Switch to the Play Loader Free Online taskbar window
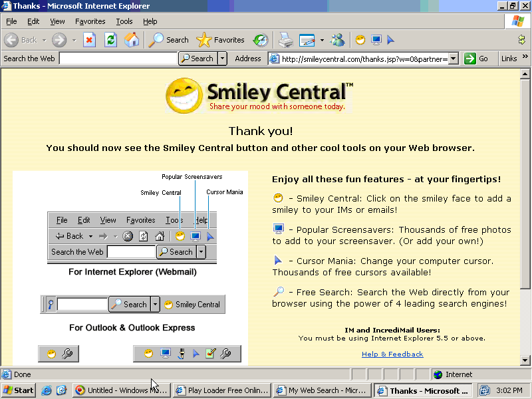The width and height of the screenshot is (532, 399). [222, 390]
